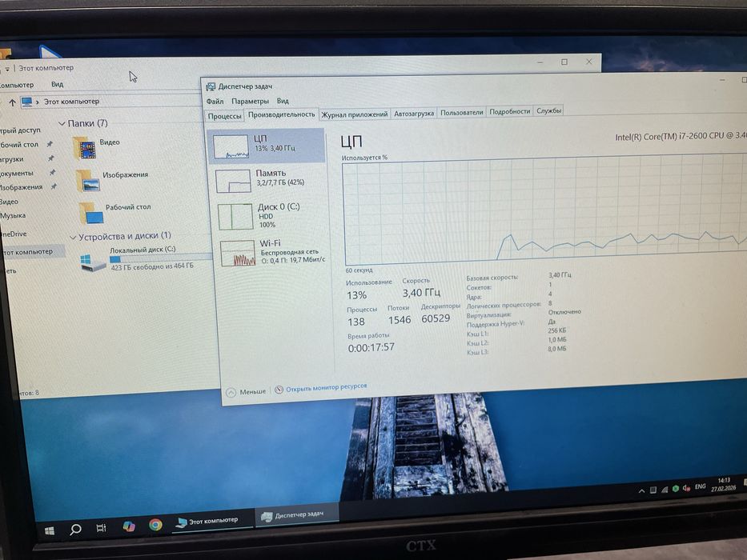
Task: Switch to the Журнал приложений tab
Action: pyautogui.click(x=355, y=114)
